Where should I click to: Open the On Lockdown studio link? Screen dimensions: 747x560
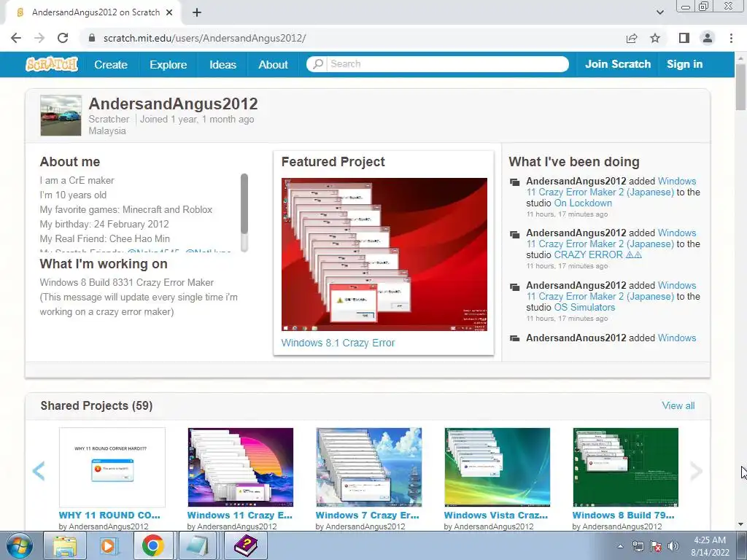click(x=583, y=203)
